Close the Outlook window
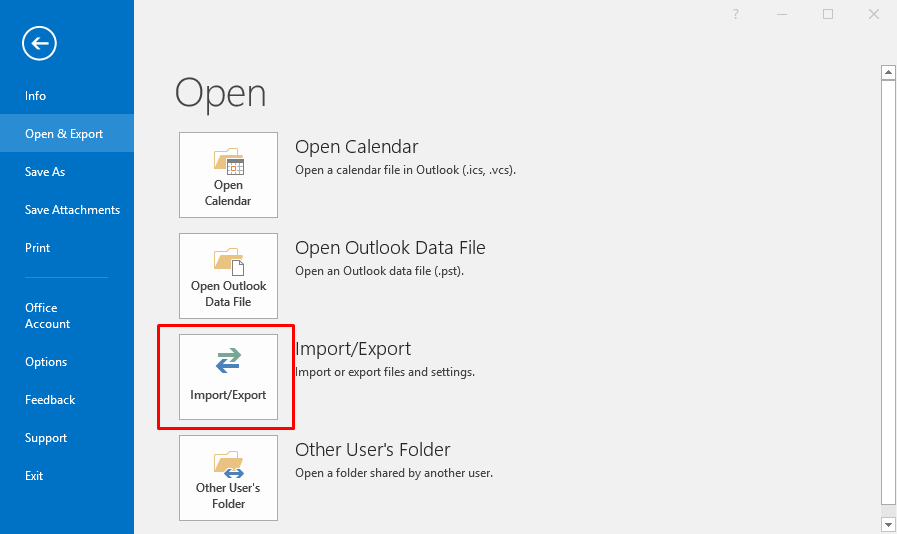 click(x=874, y=14)
